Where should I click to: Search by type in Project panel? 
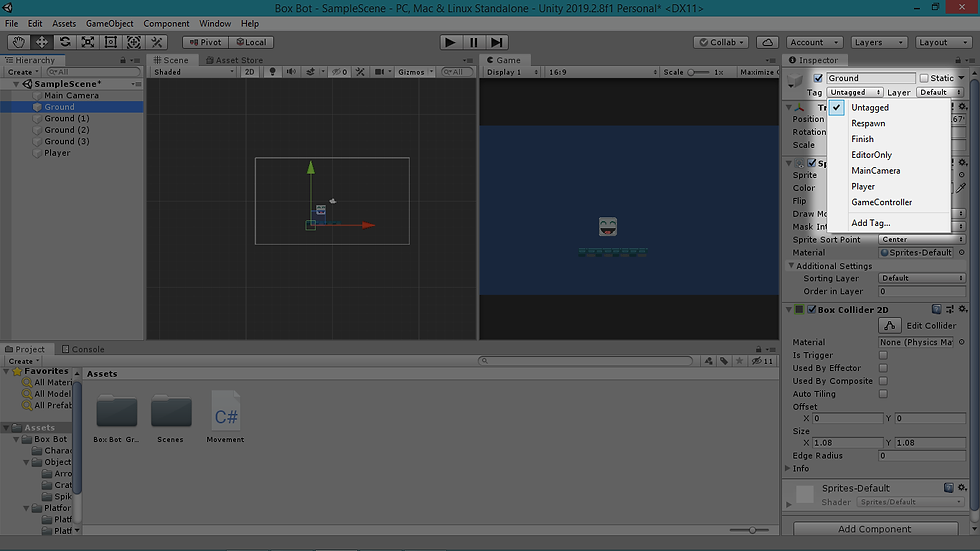point(709,360)
